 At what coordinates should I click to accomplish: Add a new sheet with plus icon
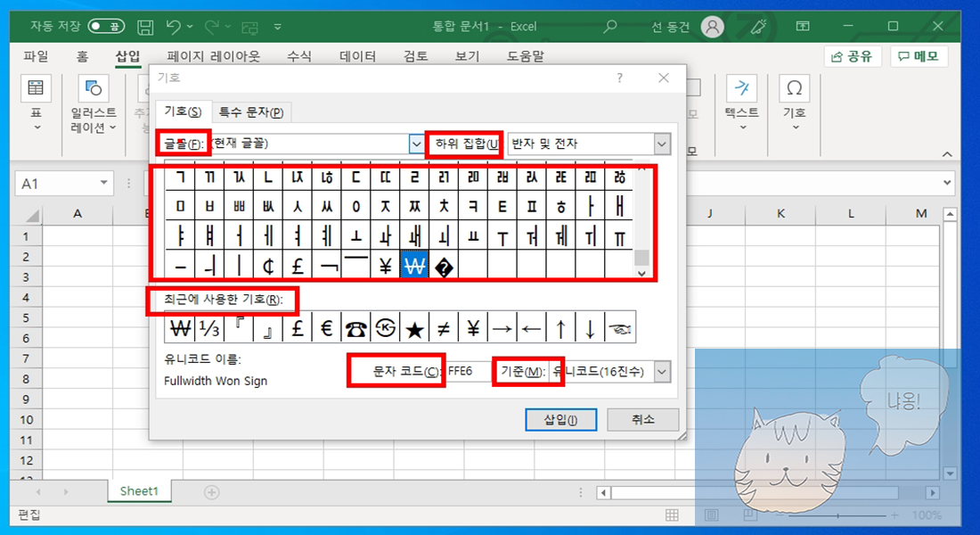pos(212,492)
